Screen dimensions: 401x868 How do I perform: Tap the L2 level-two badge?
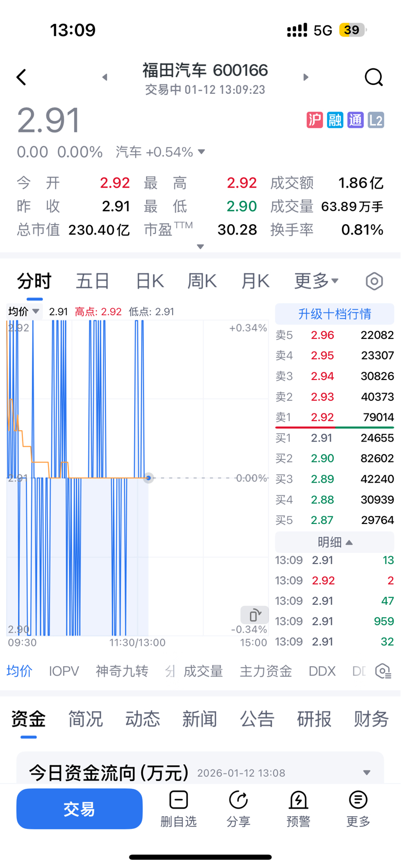tap(376, 120)
